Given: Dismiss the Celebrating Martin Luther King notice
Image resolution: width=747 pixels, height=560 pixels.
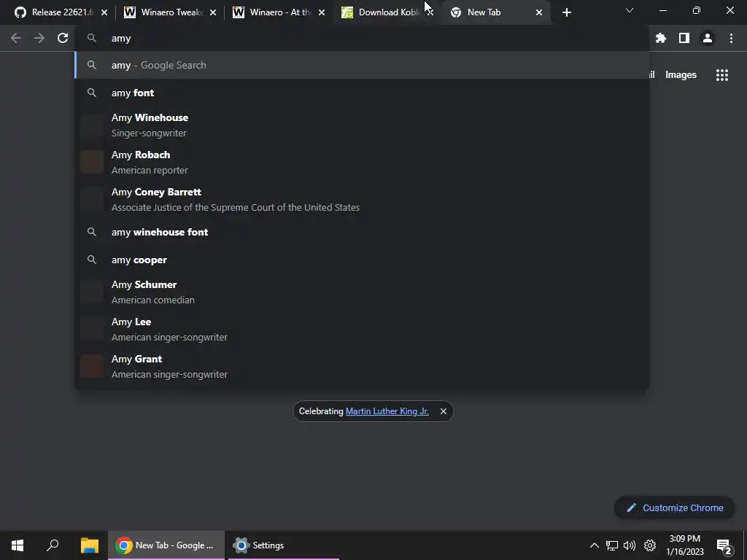Looking at the screenshot, I should pyautogui.click(x=443, y=411).
